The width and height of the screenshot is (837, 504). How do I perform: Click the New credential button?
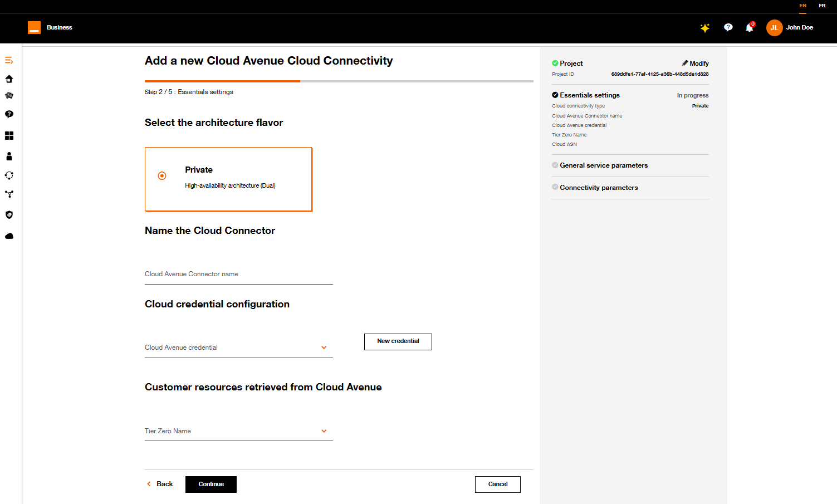tap(398, 341)
